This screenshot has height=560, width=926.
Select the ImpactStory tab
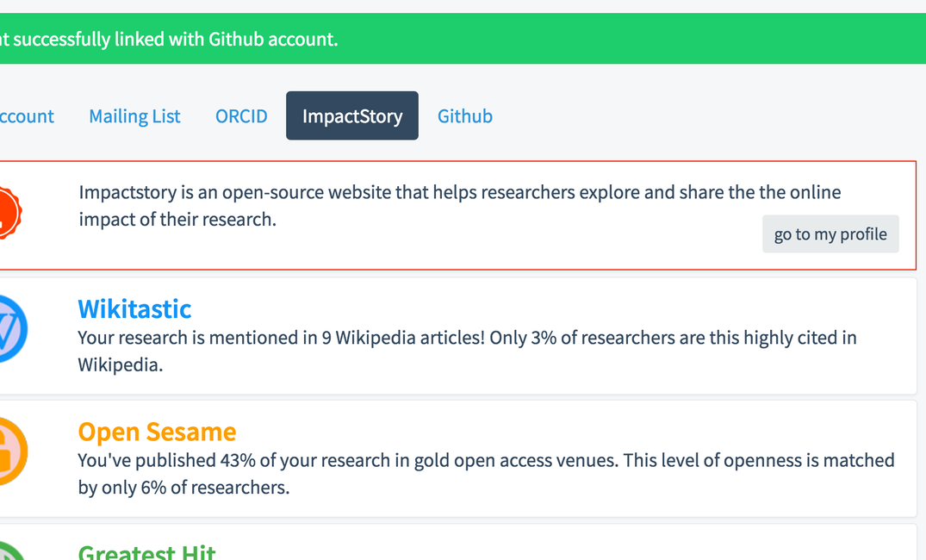pos(352,116)
